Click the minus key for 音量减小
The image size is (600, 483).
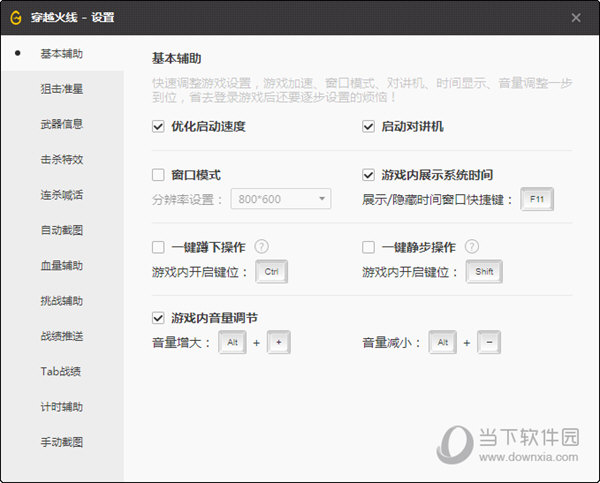click(x=489, y=342)
